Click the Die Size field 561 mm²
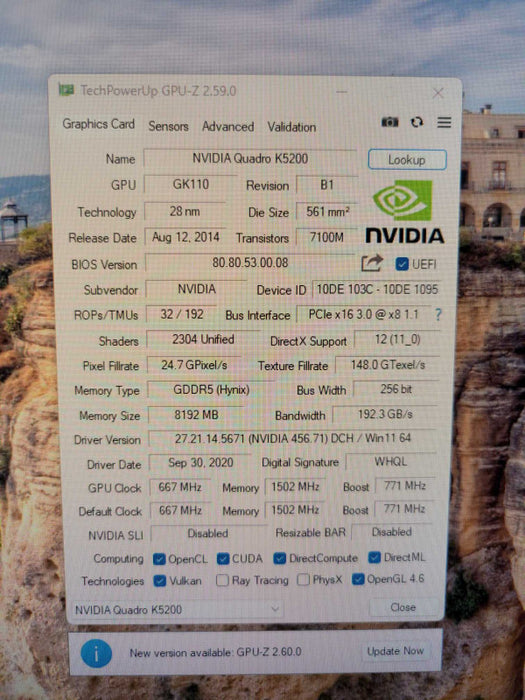The height and width of the screenshot is (700, 525). tap(327, 212)
